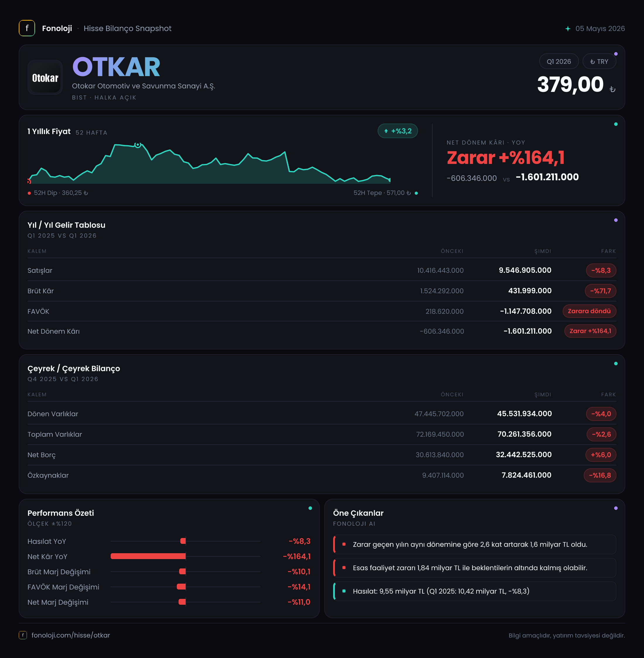Click the FAVÖK previous value 218.620.000

(444, 311)
